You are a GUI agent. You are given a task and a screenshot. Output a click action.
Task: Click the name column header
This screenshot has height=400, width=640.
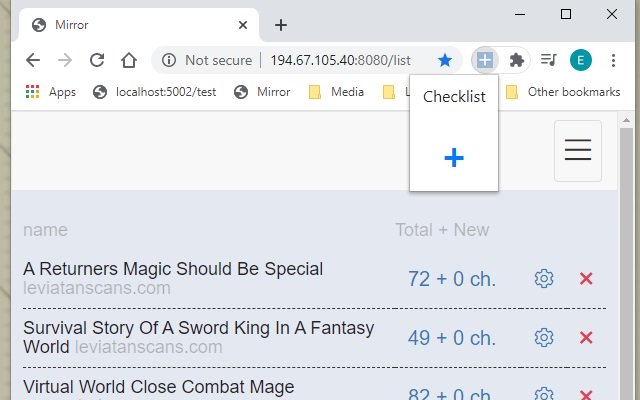pyautogui.click(x=45, y=230)
